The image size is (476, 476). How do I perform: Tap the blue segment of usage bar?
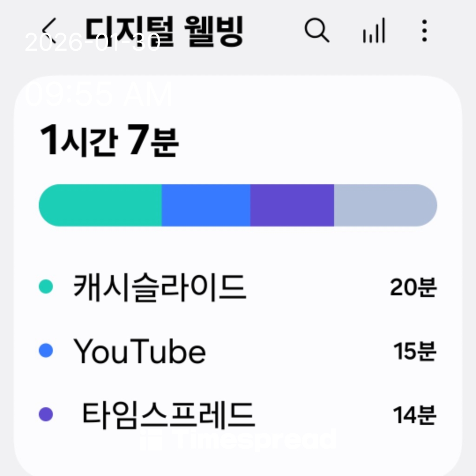point(206,205)
